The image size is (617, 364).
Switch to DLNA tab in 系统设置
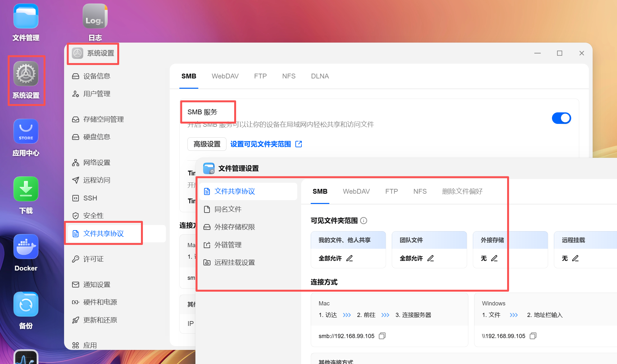[320, 76]
